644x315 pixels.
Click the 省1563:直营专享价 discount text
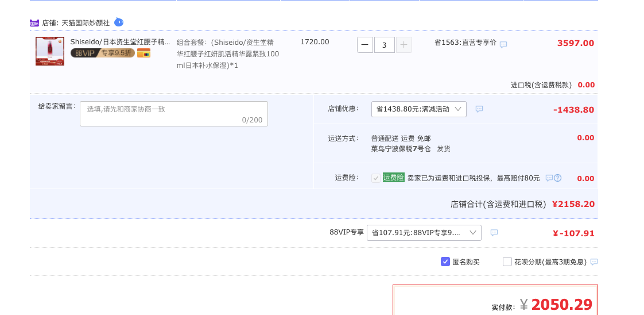pyautogui.click(x=465, y=43)
